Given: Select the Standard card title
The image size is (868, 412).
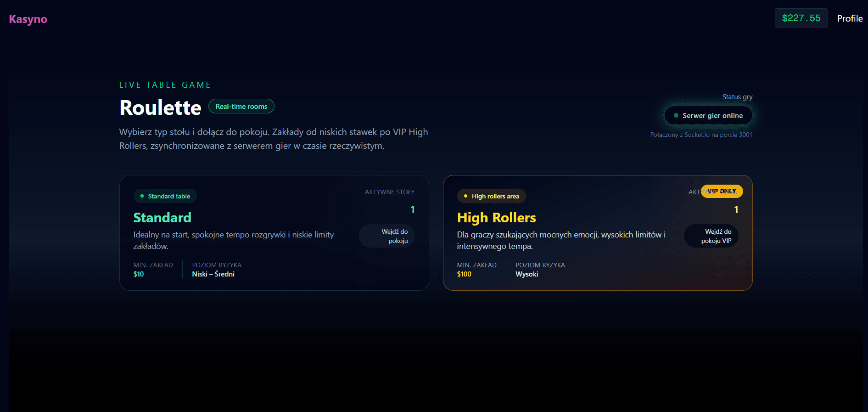Looking at the screenshot, I should pyautogui.click(x=162, y=217).
